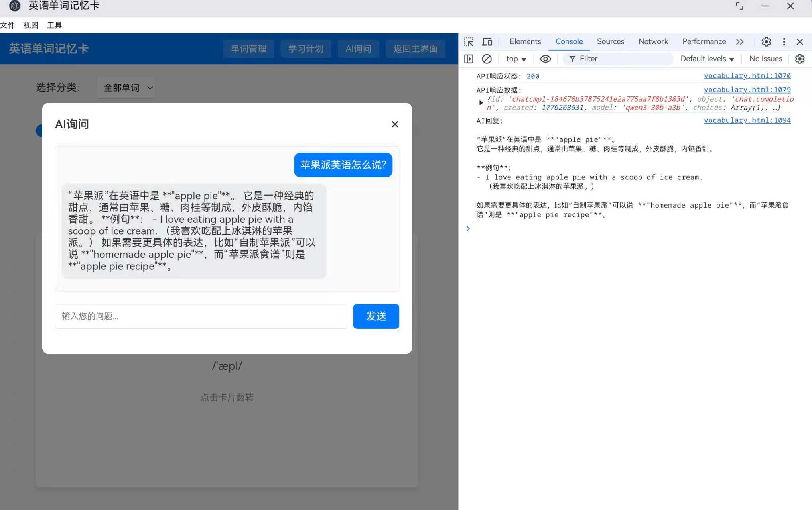Open the Create live expression eye icon
This screenshot has width=812, height=510.
tap(545, 59)
